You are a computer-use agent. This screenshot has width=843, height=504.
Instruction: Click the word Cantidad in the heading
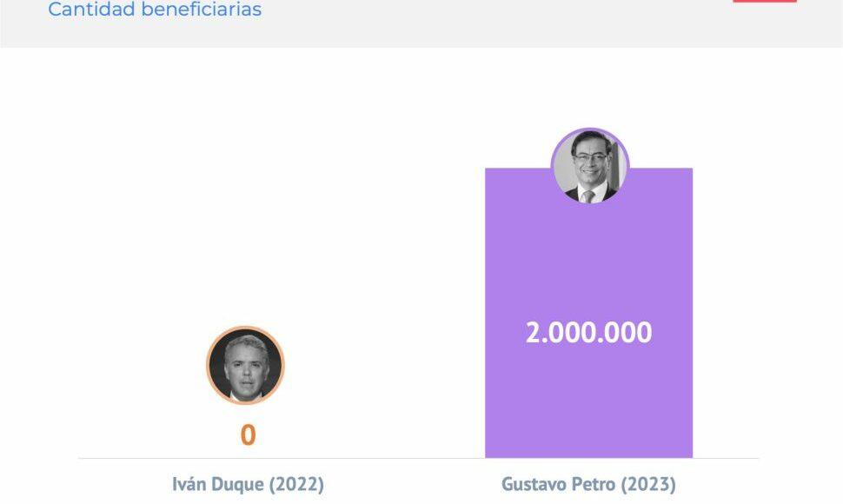[91, 10]
